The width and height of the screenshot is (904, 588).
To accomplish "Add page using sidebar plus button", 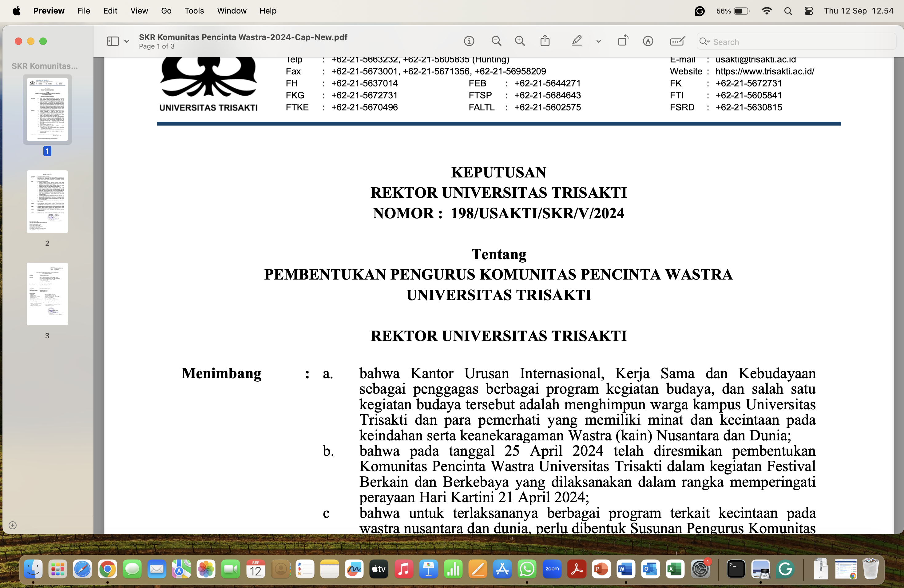I will tap(13, 525).
